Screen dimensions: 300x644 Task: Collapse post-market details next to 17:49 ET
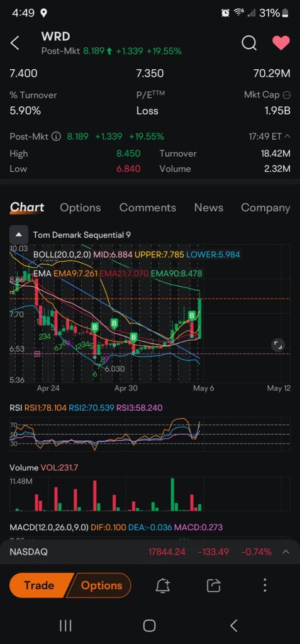click(x=286, y=136)
